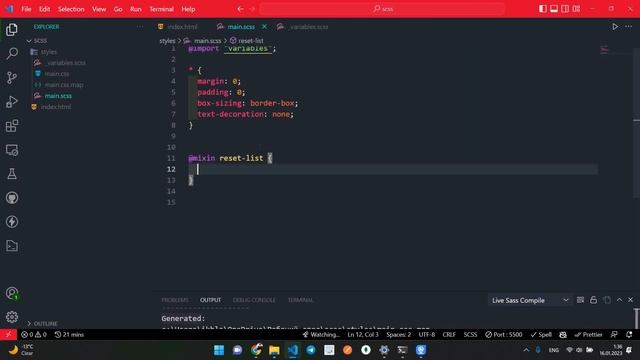Open Customize Layout options
This screenshot has width=640, height=360.
(x=576, y=9)
